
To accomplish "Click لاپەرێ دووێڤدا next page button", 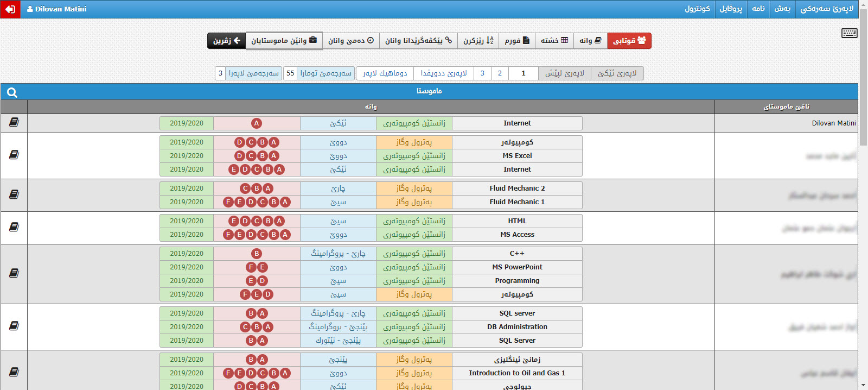I will tap(443, 73).
